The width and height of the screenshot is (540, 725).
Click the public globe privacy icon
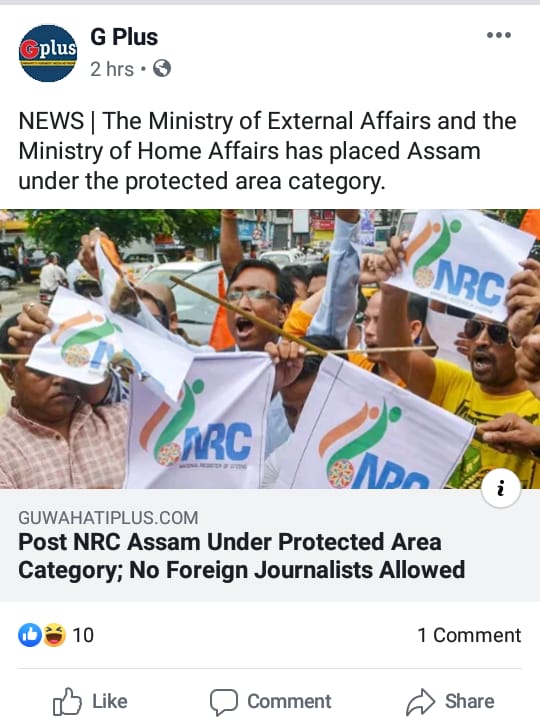tap(162, 69)
